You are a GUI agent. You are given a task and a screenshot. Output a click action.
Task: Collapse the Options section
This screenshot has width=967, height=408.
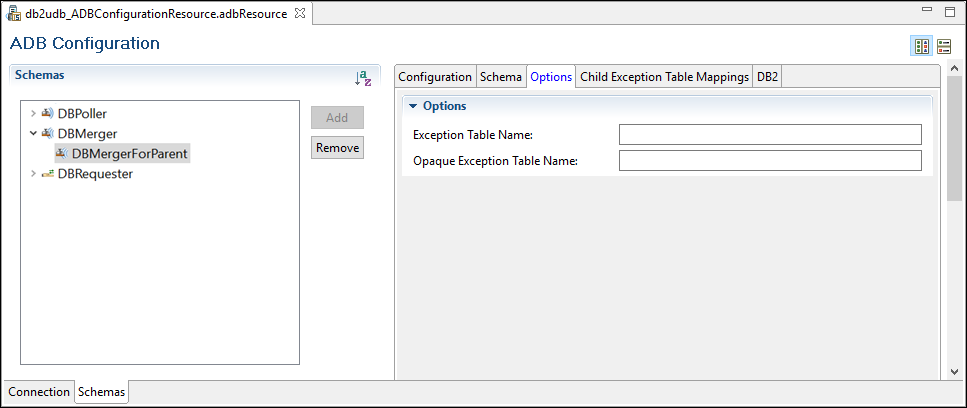pos(412,106)
